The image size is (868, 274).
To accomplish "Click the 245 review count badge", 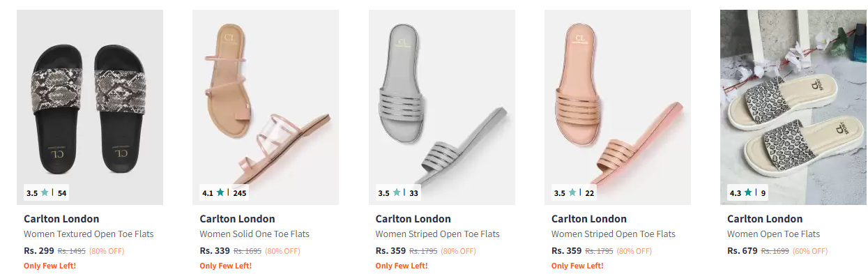I will (x=240, y=193).
